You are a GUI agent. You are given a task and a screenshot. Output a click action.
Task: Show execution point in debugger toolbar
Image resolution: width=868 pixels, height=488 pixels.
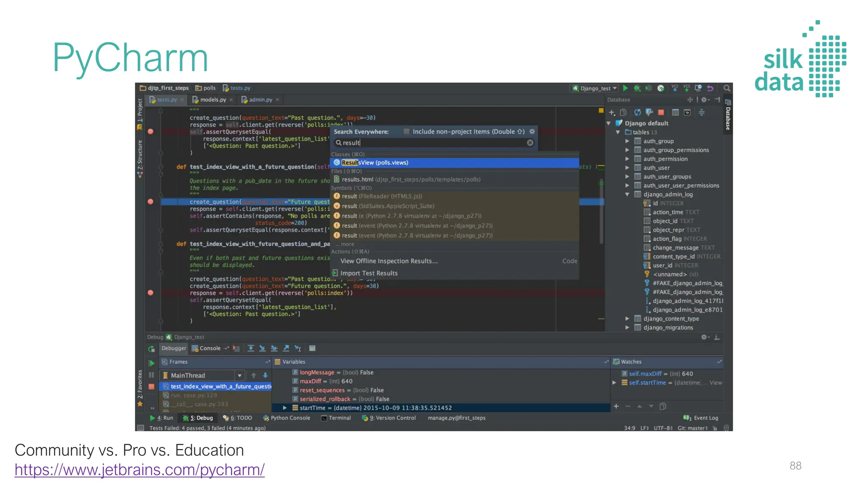[x=236, y=348]
